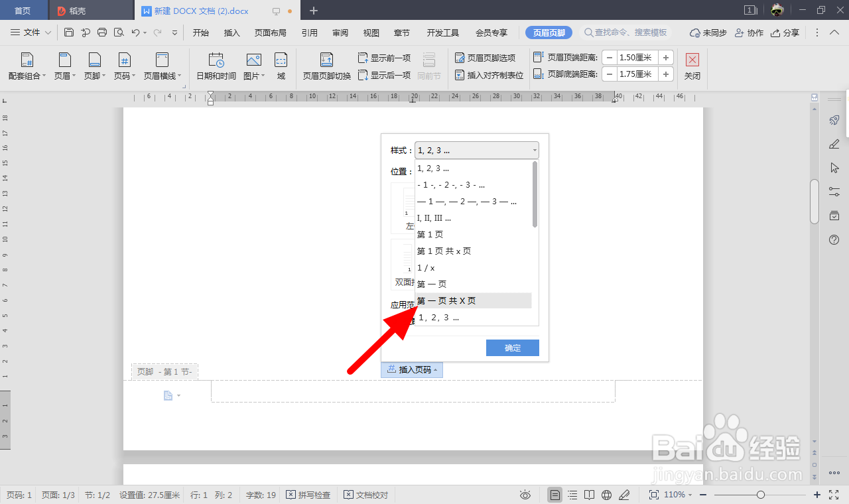Click the 协作 collaborate button
The height and width of the screenshot is (504, 849).
click(750, 32)
